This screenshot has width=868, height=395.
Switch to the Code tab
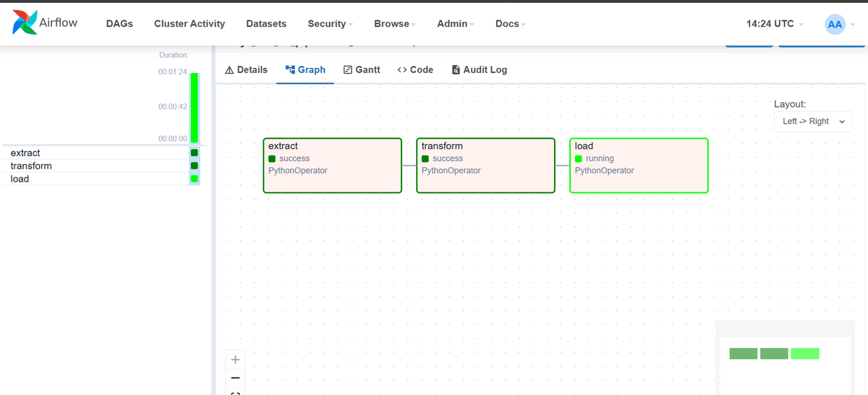click(x=415, y=70)
